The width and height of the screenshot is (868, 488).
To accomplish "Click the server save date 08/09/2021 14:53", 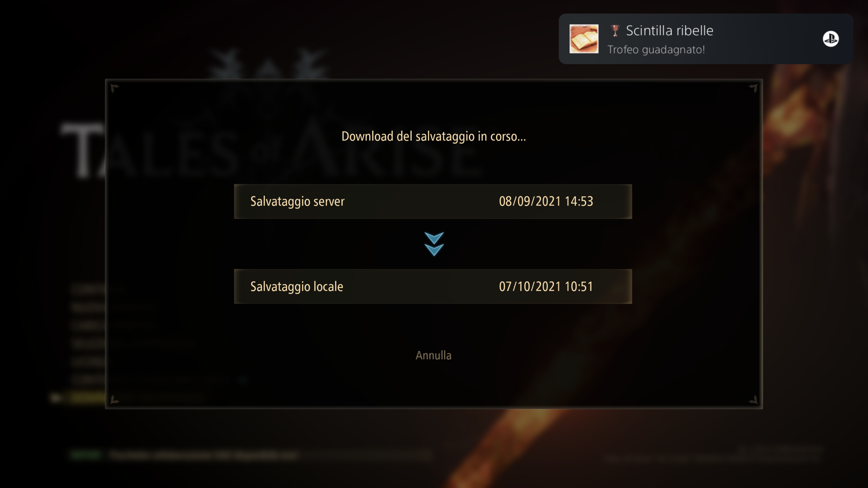I will [546, 201].
